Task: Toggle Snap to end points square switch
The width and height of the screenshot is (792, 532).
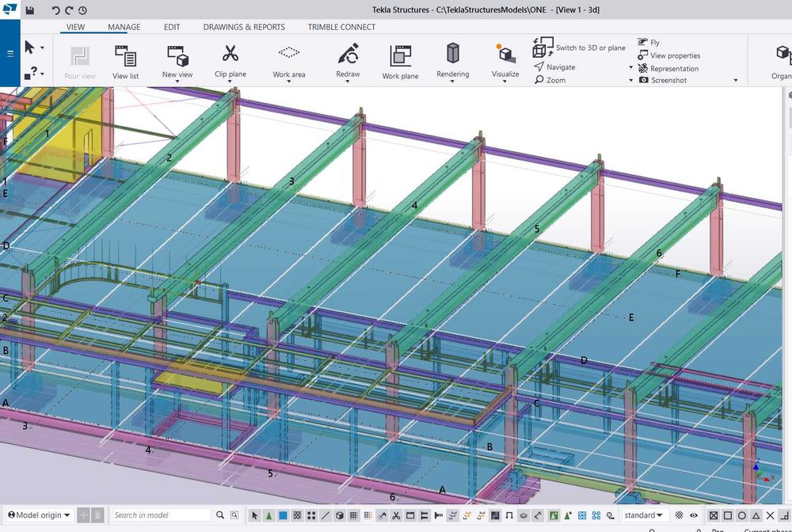Action: [x=728, y=515]
